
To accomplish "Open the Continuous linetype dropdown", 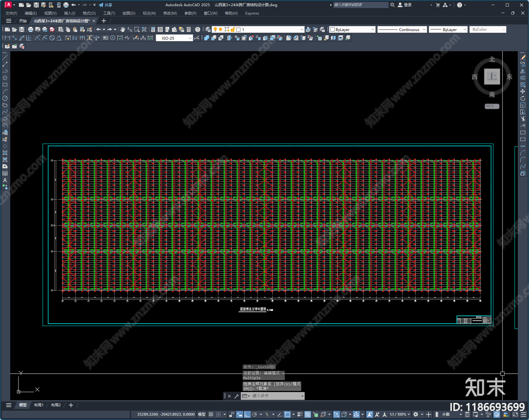I will [402, 29].
